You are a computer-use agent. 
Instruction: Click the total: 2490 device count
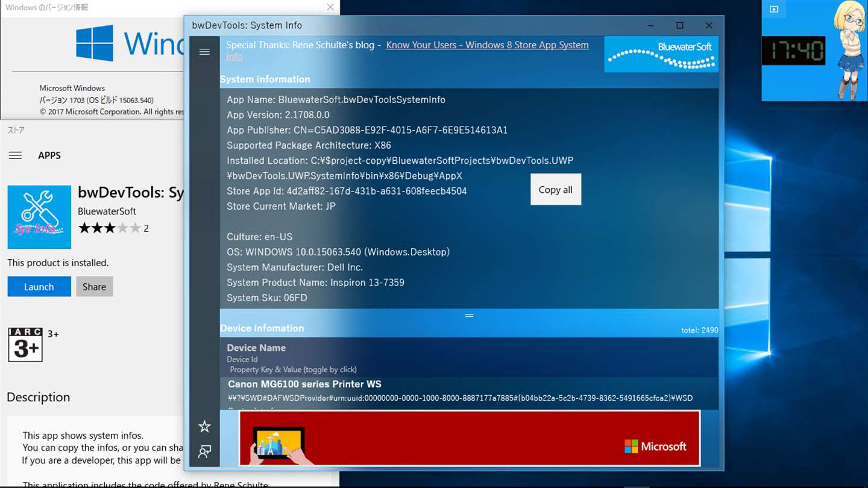point(699,330)
